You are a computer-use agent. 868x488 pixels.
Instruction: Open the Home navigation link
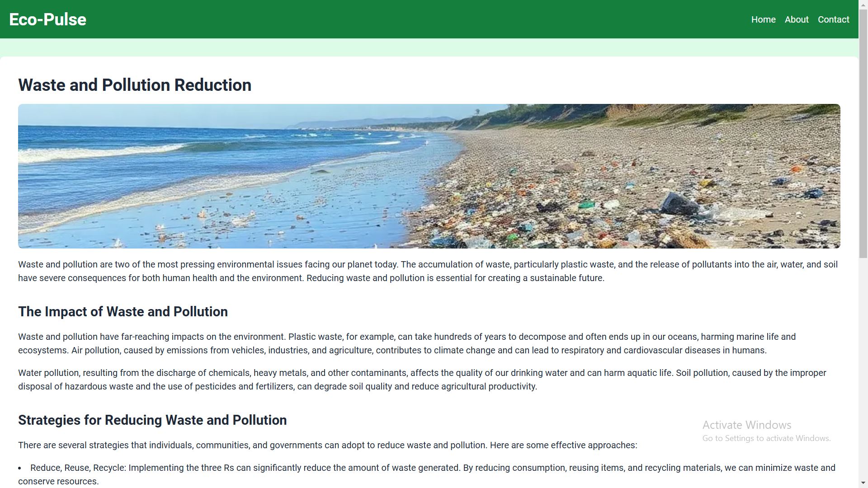pos(763,19)
